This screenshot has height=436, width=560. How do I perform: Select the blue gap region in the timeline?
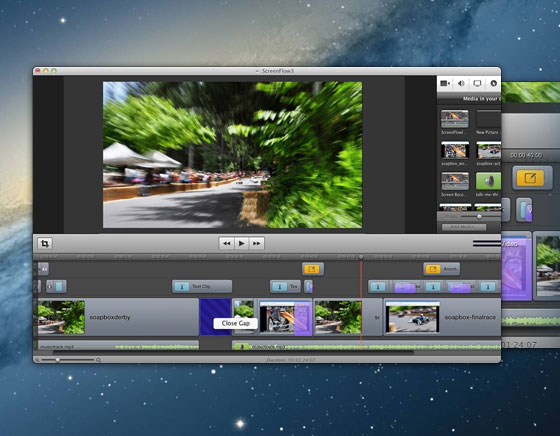pos(215,317)
